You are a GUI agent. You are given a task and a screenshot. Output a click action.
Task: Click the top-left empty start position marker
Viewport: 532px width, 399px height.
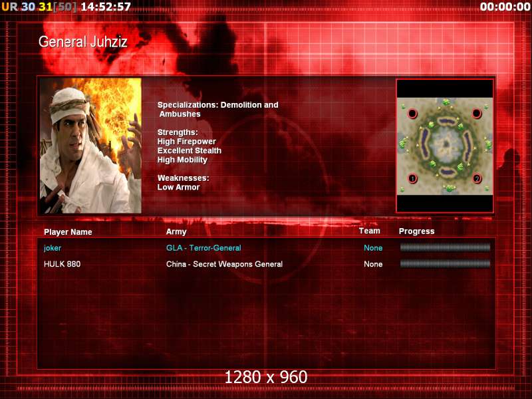[x=412, y=113]
